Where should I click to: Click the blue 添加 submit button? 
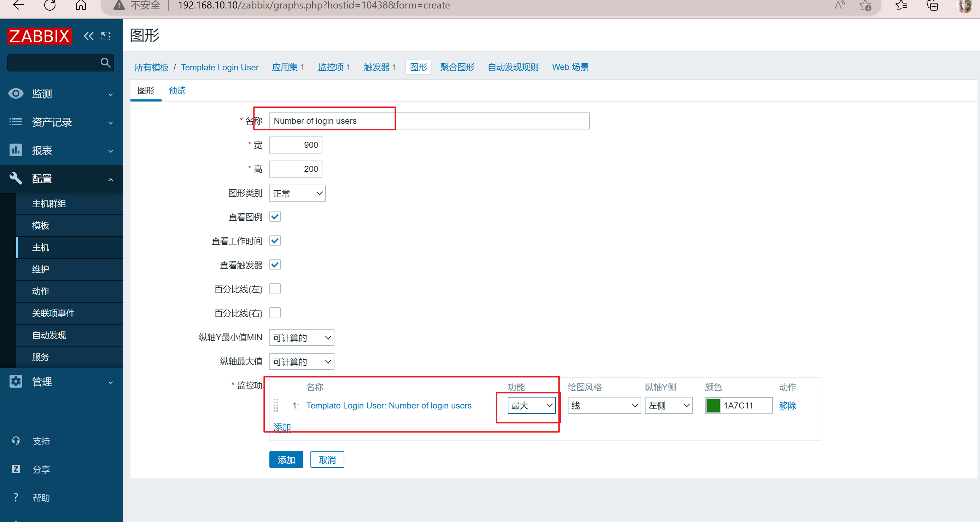(286, 460)
